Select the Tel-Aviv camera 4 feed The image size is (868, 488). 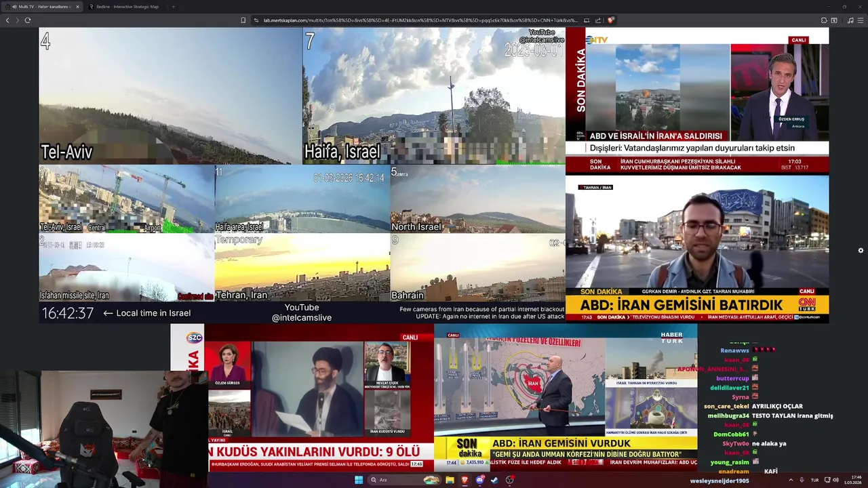click(x=170, y=96)
